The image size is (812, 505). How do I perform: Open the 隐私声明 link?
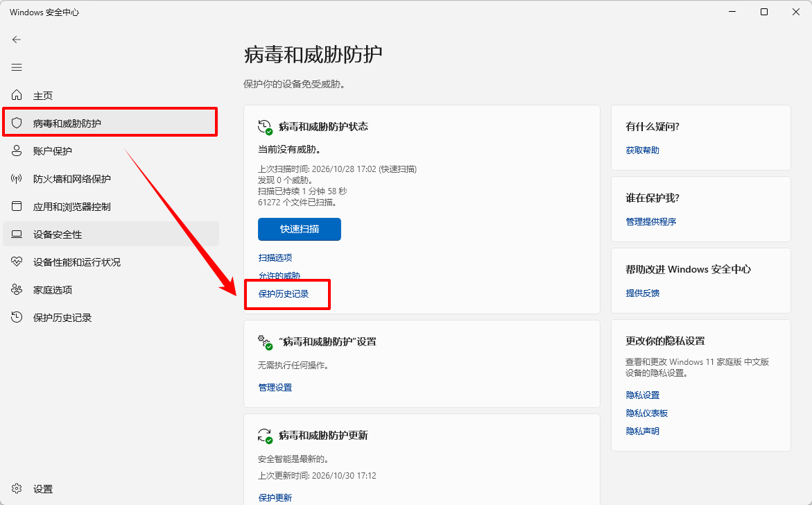642,431
